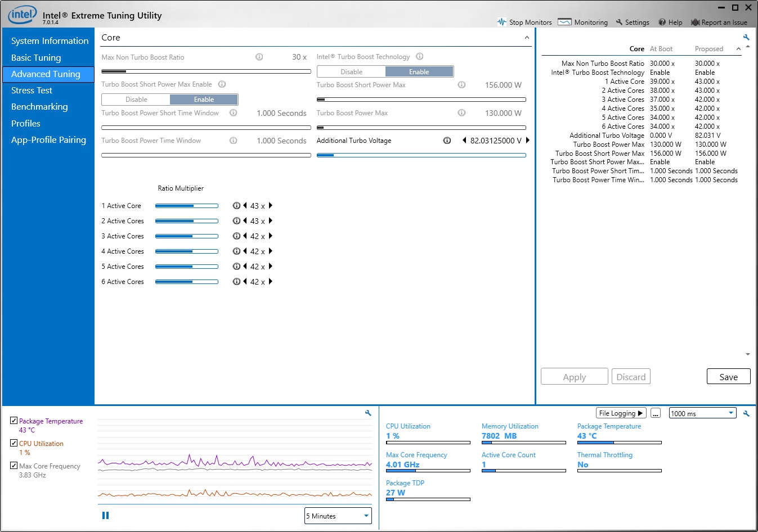Increase 1 Active Core ratio multiplier
Image resolution: width=758 pixels, height=532 pixels.
point(271,206)
